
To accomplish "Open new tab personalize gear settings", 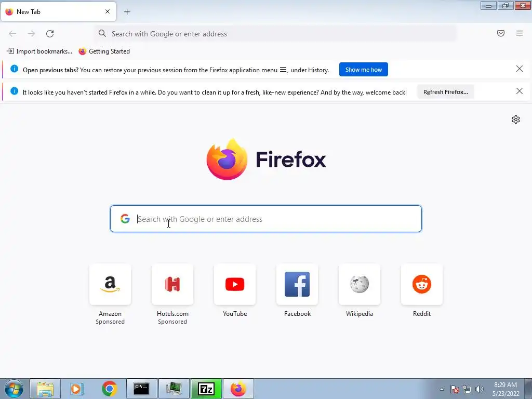I will (x=516, y=119).
